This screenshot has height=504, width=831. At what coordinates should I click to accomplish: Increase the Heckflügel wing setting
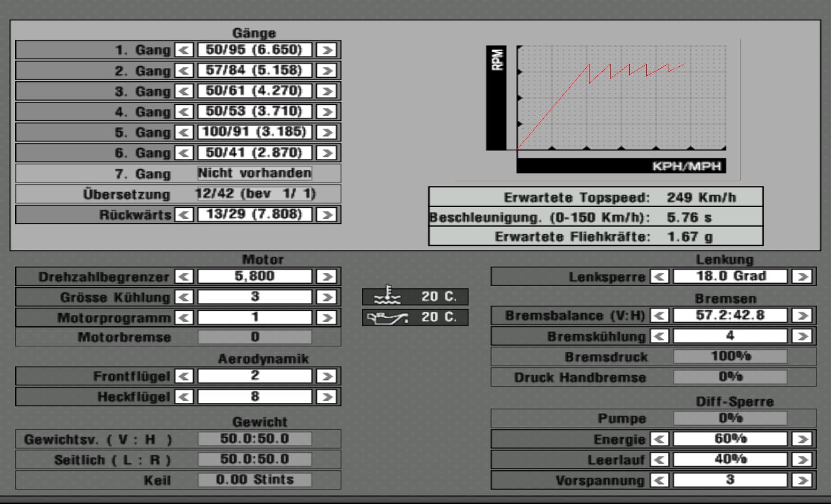[326, 397]
